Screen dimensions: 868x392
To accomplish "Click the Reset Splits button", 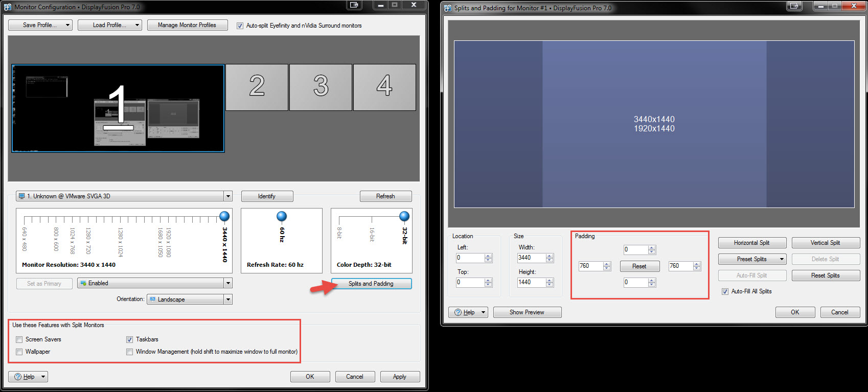I will (x=826, y=275).
